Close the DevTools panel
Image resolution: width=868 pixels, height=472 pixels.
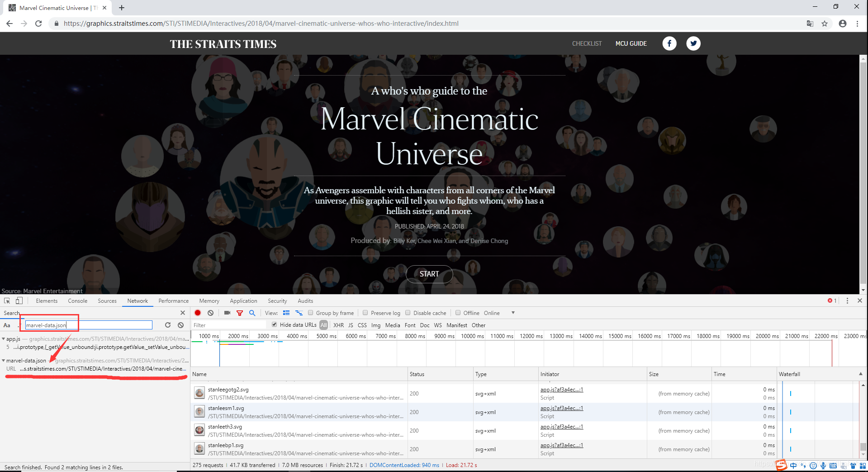pos(860,300)
